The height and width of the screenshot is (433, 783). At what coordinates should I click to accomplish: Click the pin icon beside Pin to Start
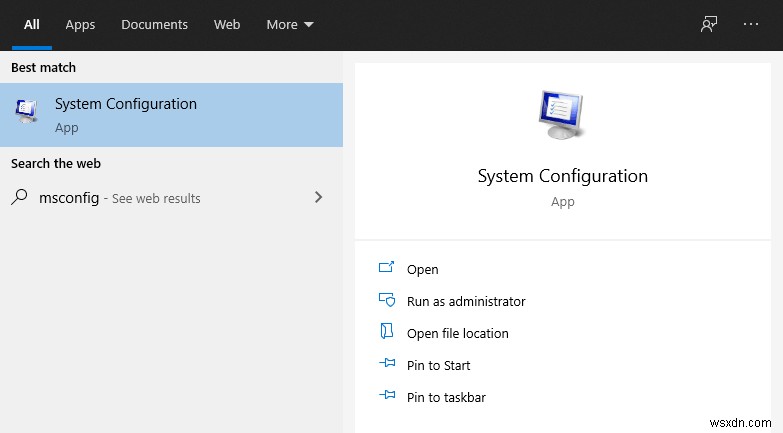387,365
